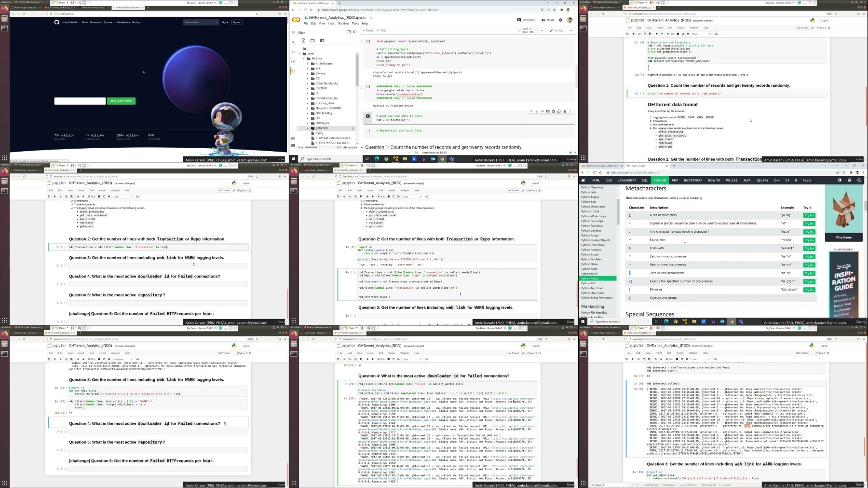This screenshot has width=868, height=488.
Task: Expand the KDDCup_Data folder
Action: coord(308,103)
